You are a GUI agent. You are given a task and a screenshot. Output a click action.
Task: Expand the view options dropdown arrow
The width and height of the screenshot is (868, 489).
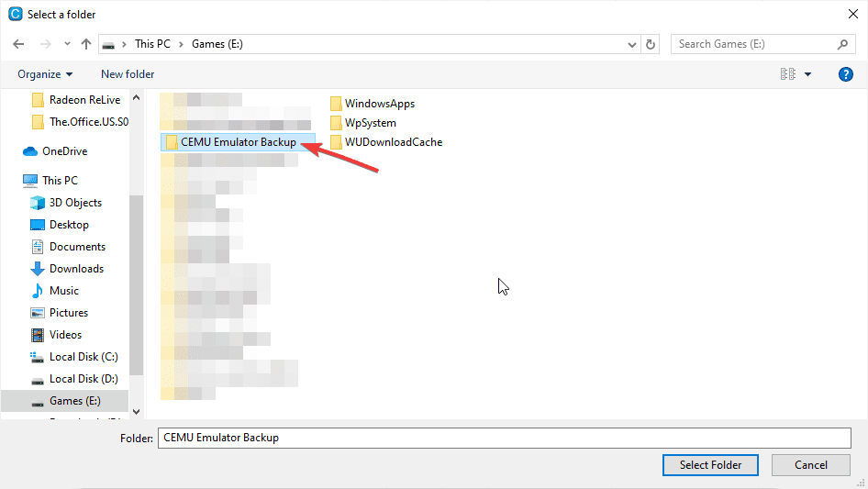(807, 74)
